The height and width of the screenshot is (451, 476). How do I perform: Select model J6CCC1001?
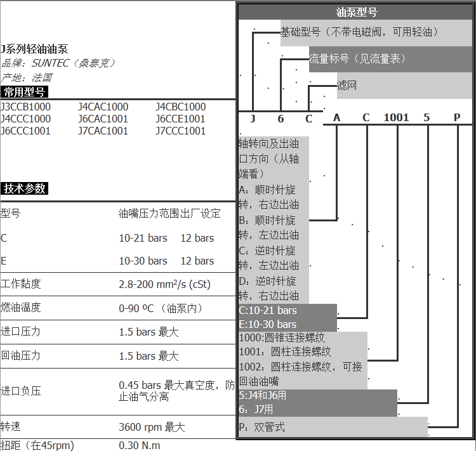point(25,131)
